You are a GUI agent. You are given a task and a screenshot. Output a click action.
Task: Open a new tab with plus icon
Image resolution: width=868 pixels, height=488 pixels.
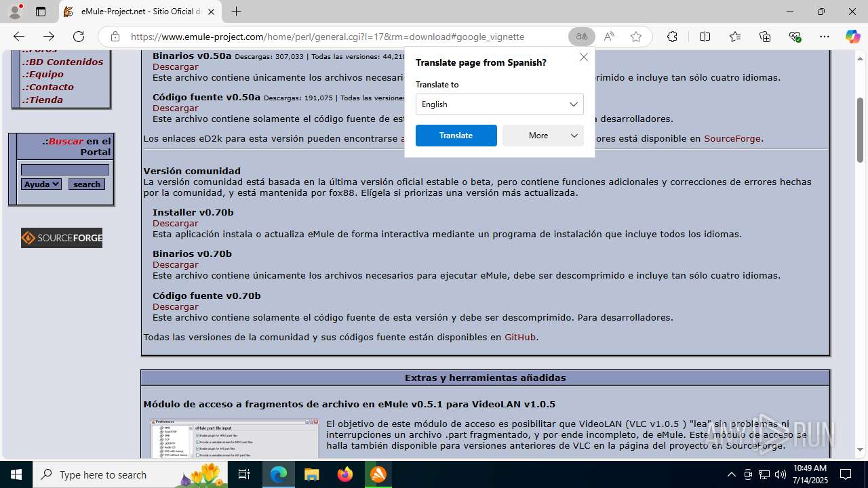click(236, 12)
